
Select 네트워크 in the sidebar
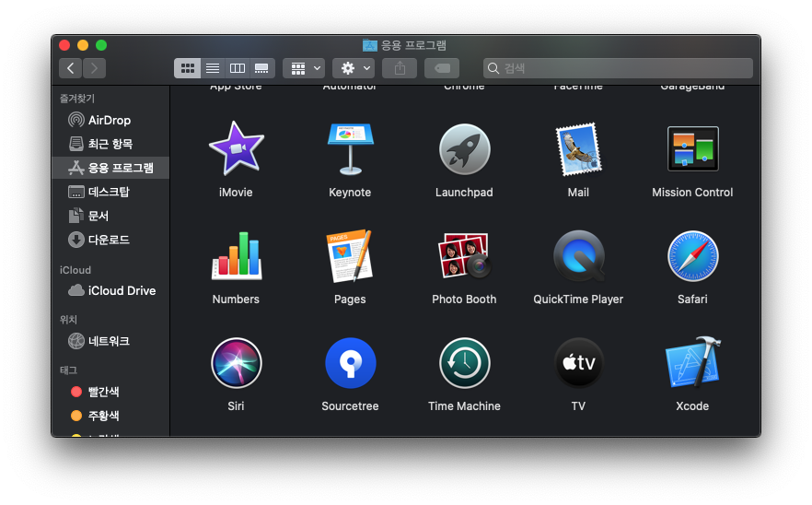pyautogui.click(x=110, y=341)
